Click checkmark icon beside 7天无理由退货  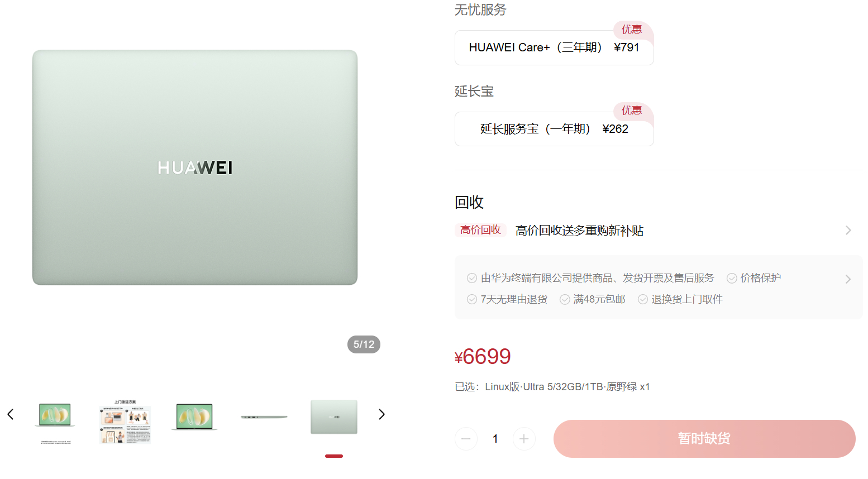(x=472, y=299)
